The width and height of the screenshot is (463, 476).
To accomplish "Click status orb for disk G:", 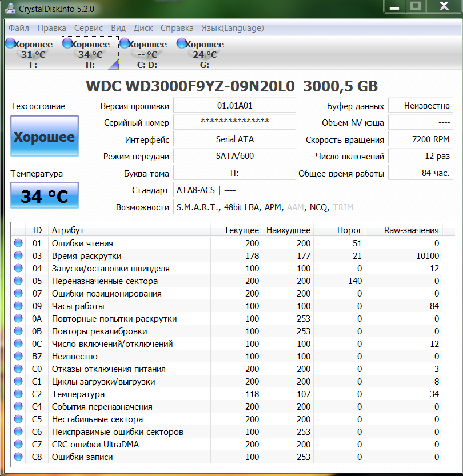I will 182,43.
